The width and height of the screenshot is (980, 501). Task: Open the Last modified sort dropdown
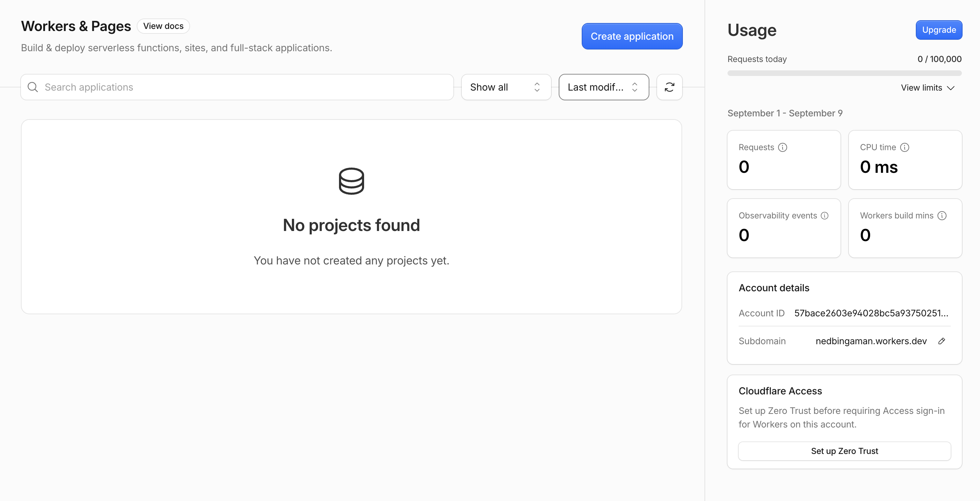(x=604, y=87)
